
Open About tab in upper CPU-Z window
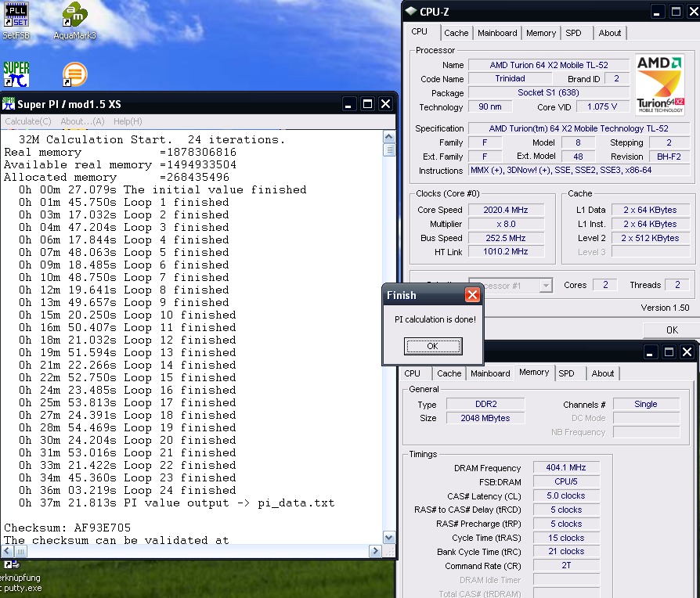tap(609, 33)
